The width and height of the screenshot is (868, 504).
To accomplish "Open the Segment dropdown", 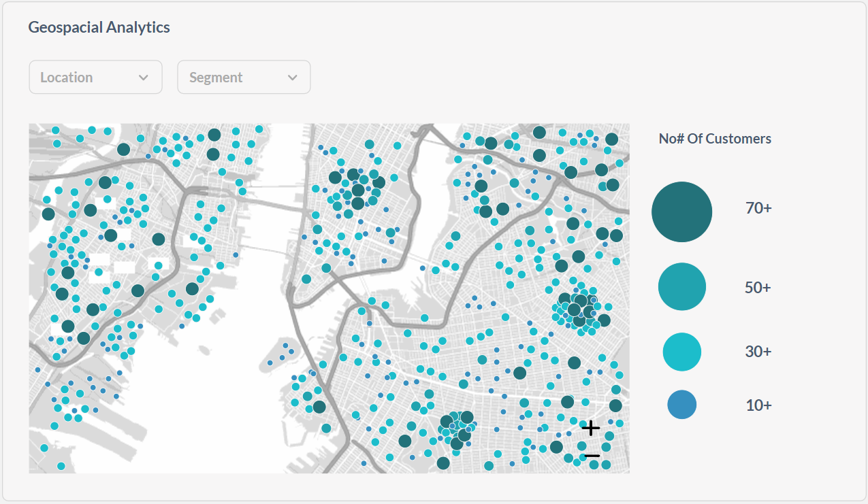I will click(x=244, y=77).
